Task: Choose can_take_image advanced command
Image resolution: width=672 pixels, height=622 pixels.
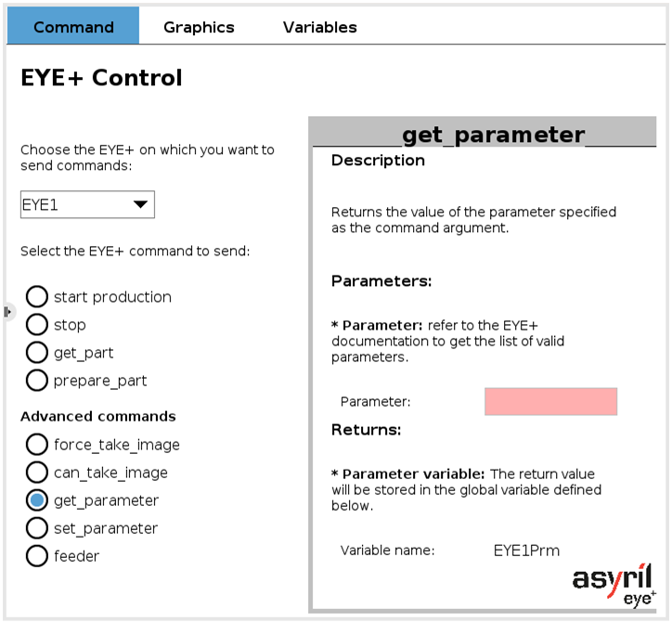Action: (37, 473)
